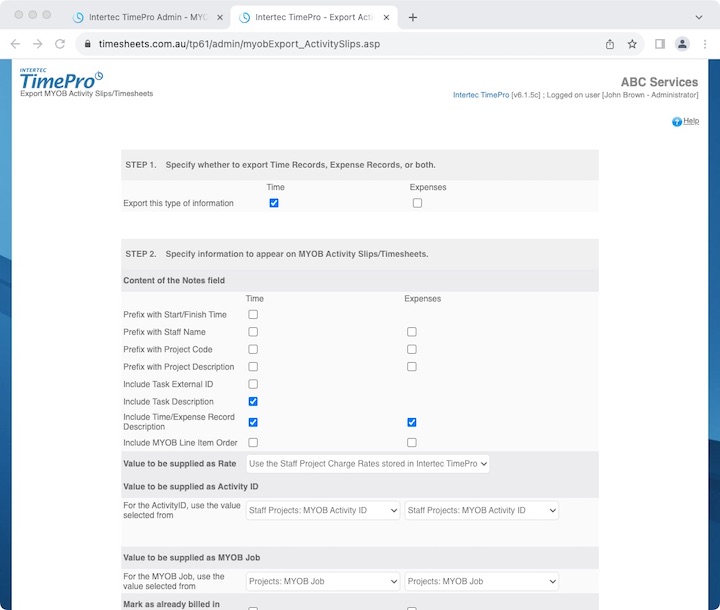Check Prefix with Staff Name for Expenses
The width and height of the screenshot is (720, 610).
[412, 332]
